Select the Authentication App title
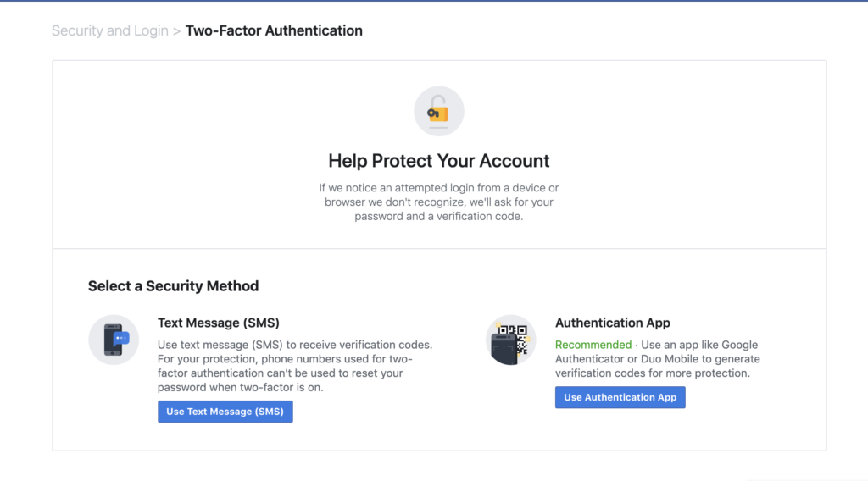This screenshot has width=868, height=481. pos(612,323)
